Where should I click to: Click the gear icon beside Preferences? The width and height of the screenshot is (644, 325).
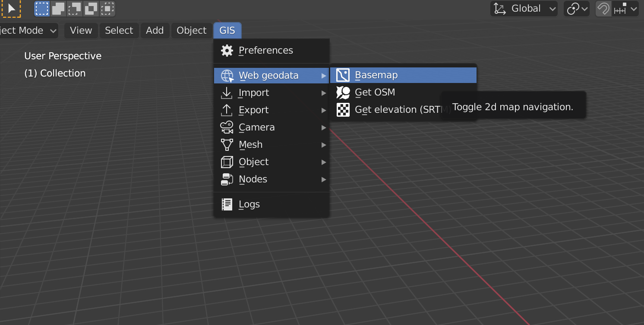[x=227, y=51]
